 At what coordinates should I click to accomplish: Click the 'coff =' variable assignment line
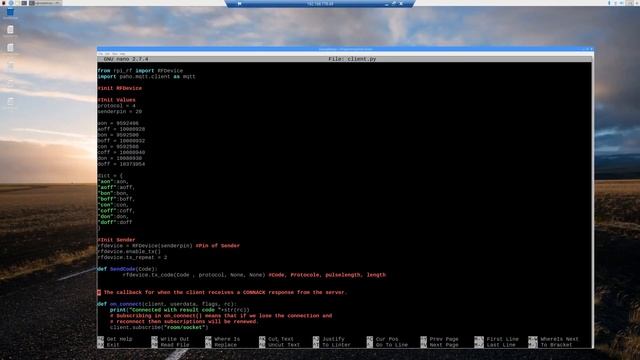tap(121, 152)
